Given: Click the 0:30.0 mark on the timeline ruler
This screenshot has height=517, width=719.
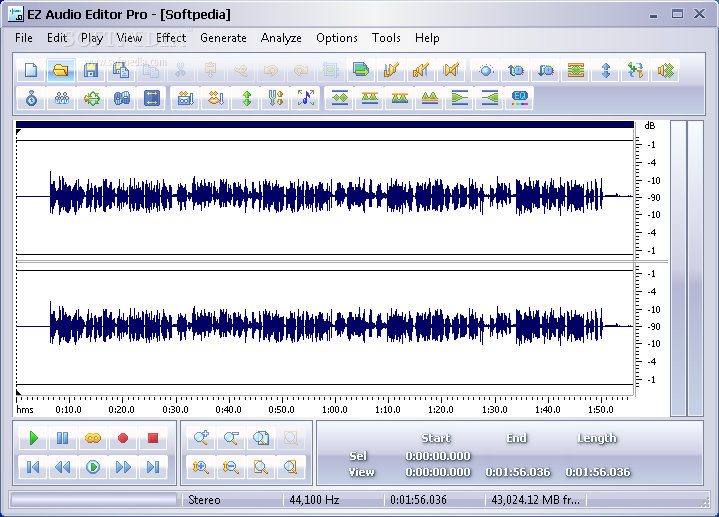Looking at the screenshot, I should point(176,409).
